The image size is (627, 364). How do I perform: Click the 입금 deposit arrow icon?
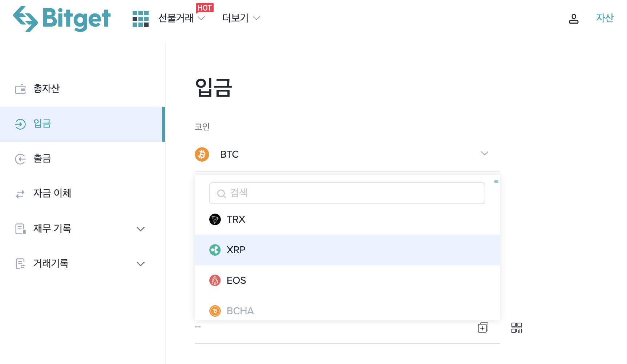21,124
